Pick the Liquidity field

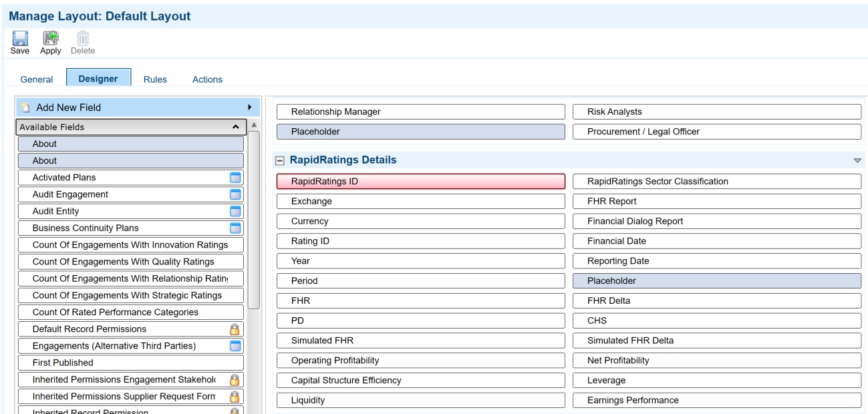420,401
